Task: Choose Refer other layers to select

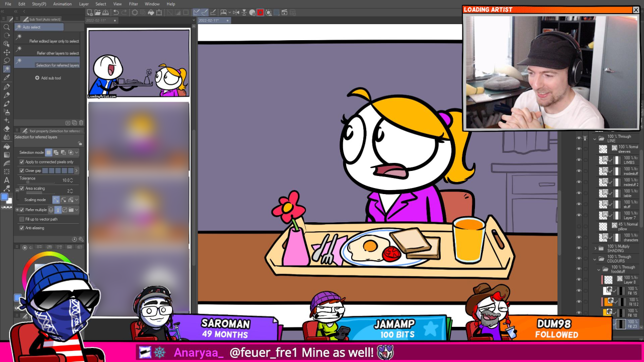Action: (57, 53)
